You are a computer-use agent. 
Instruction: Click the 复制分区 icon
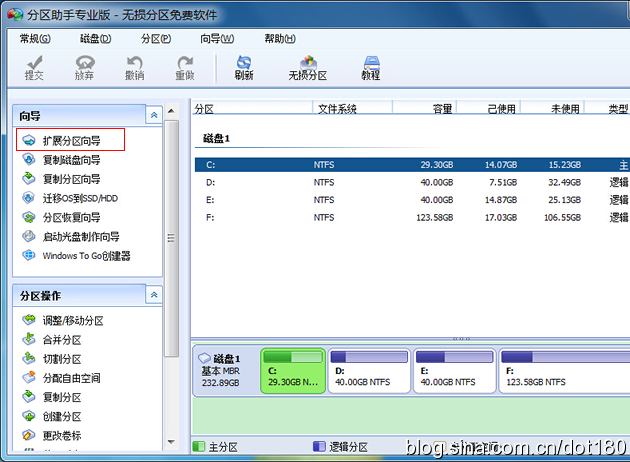click(x=29, y=397)
